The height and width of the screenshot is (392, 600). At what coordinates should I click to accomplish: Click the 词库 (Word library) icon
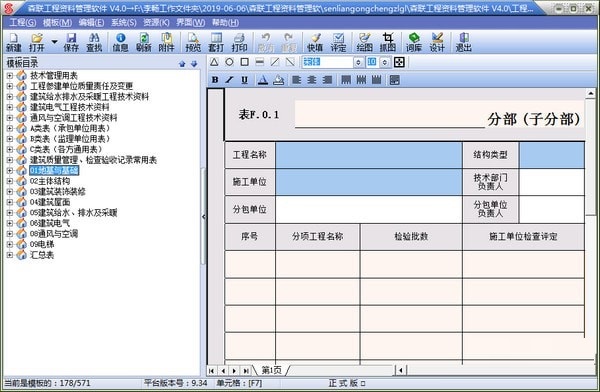(414, 42)
